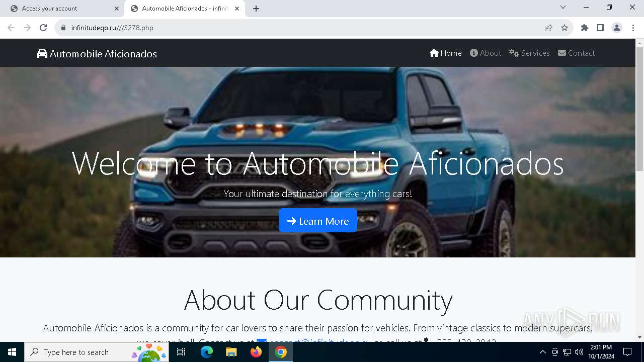Open the About nav item
Screen dimensions: 644x362
pyautogui.click(x=486, y=53)
